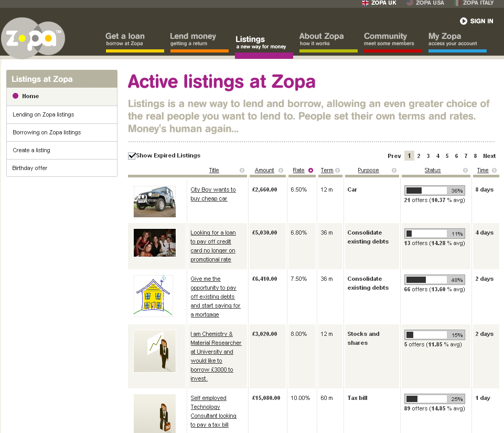This screenshot has width=504, height=433.
Task: Click the Sign In arrow icon
Action: pyautogui.click(x=464, y=21)
